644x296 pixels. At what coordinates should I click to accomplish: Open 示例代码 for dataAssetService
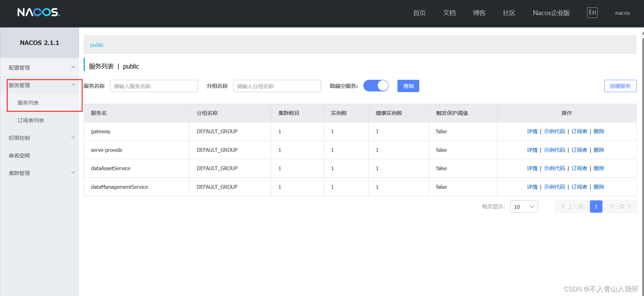(554, 168)
